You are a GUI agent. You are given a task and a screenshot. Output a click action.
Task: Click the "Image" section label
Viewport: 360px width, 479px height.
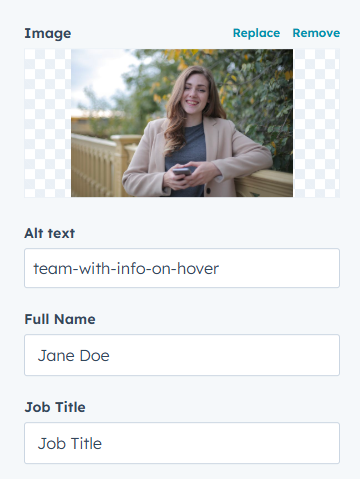[48, 33]
